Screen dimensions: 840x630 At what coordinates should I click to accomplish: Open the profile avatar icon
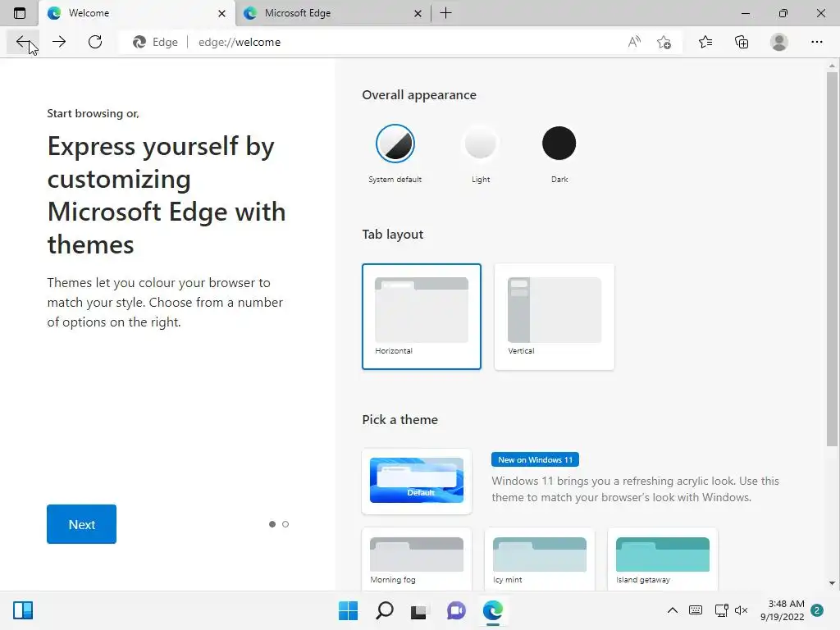pos(779,42)
